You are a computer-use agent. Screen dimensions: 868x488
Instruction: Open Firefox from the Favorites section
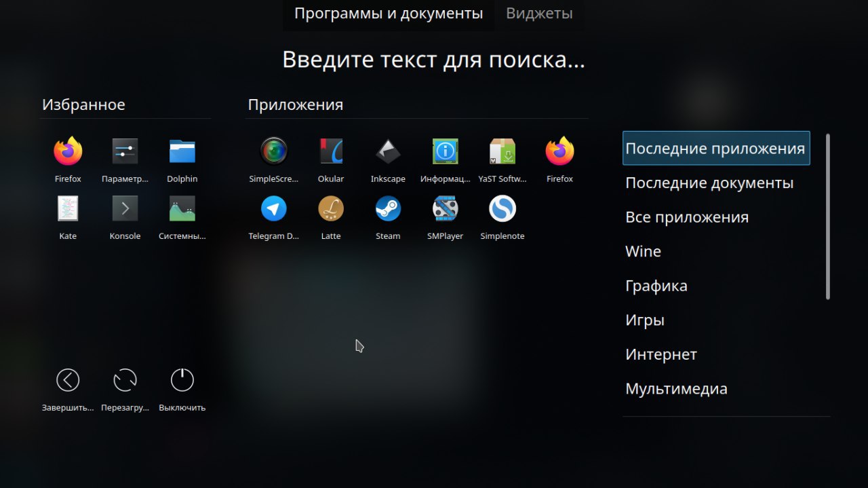(68, 151)
